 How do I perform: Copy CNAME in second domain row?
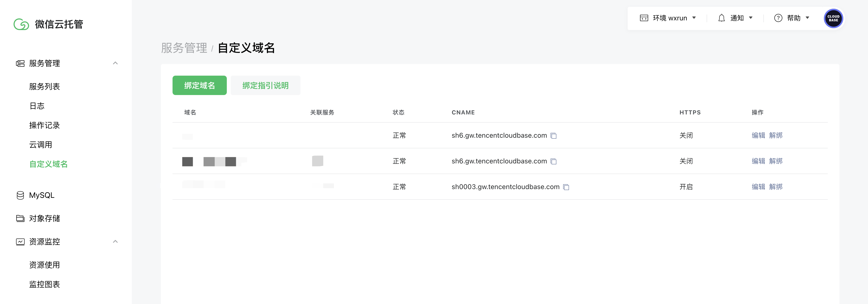click(x=553, y=161)
